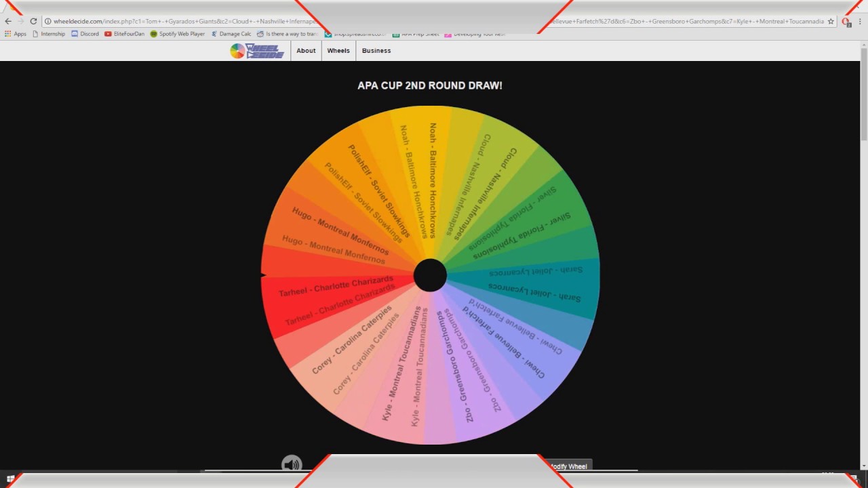Open the red browser extension icon
The width and height of the screenshot is (868, 488).
click(x=846, y=22)
